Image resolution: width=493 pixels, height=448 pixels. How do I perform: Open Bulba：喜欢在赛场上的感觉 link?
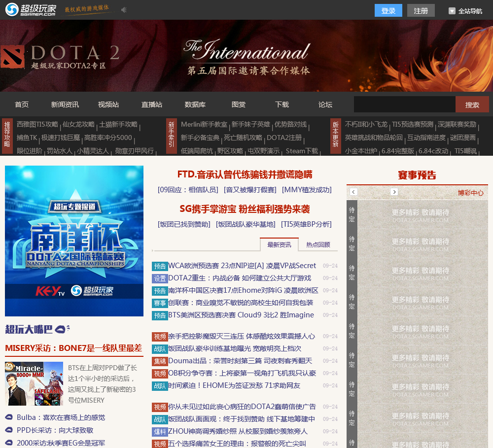click(x=61, y=417)
